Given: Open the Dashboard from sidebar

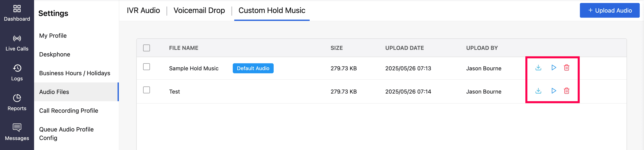Looking at the screenshot, I should 17,13.
